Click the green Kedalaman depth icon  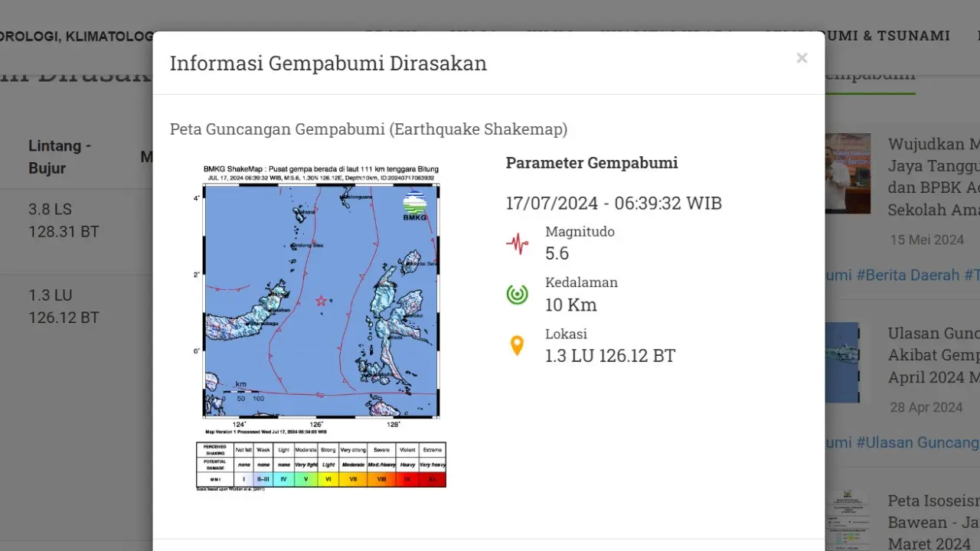[518, 295]
